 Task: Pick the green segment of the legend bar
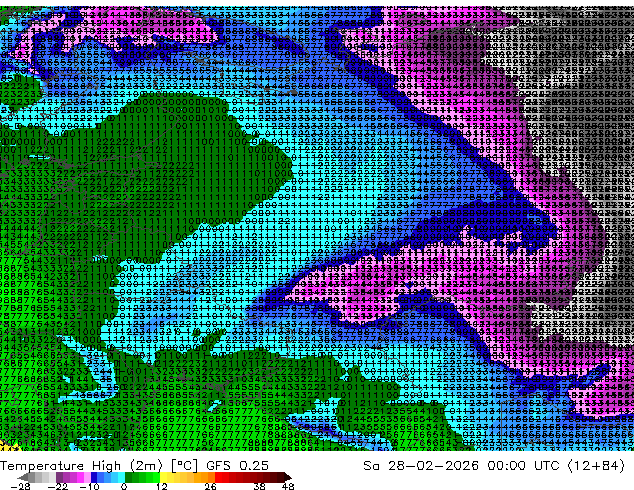(140, 477)
